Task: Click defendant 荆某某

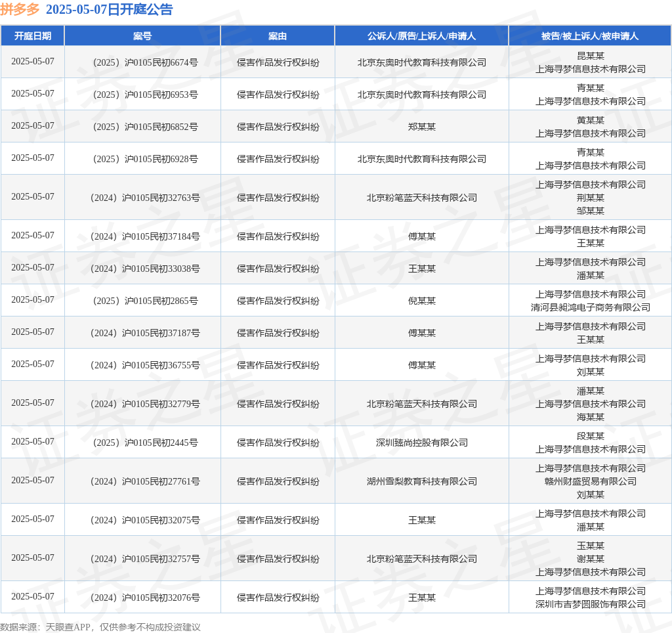Action: (590, 198)
